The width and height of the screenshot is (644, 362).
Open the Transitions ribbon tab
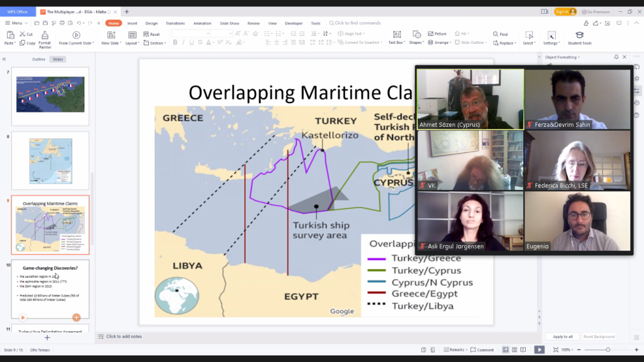point(175,23)
